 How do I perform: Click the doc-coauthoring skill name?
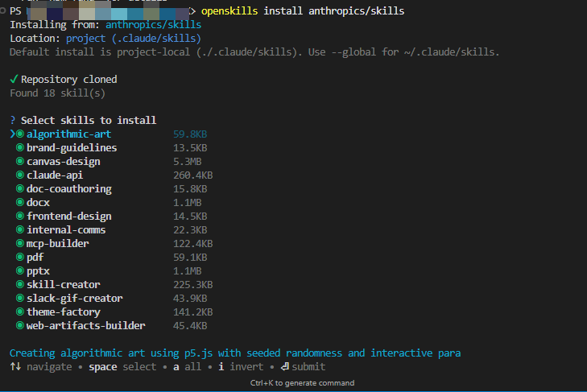(x=69, y=188)
